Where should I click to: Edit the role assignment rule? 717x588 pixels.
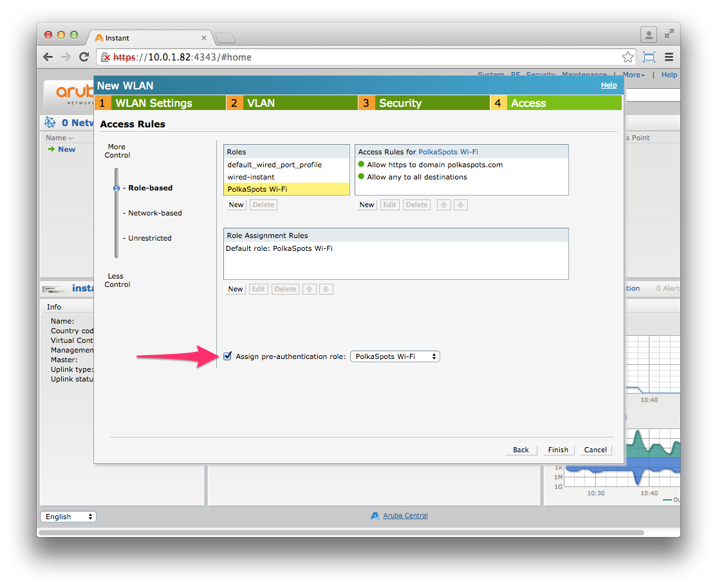pyautogui.click(x=258, y=289)
